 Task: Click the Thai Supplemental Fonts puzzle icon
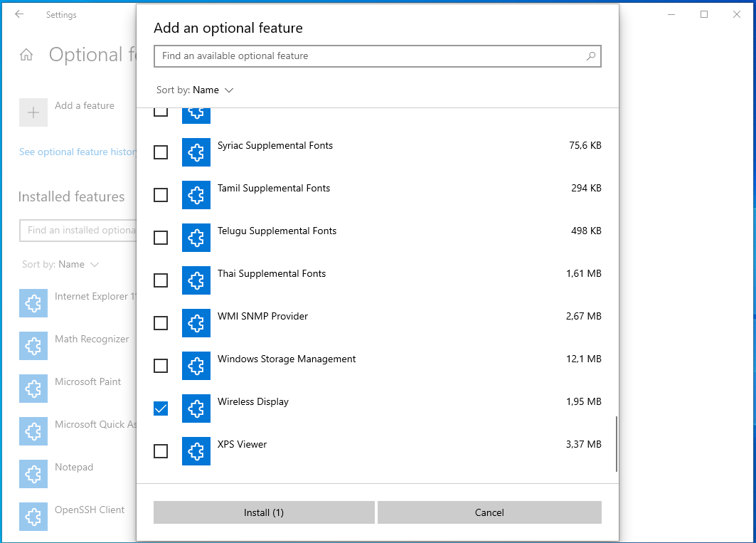196,280
